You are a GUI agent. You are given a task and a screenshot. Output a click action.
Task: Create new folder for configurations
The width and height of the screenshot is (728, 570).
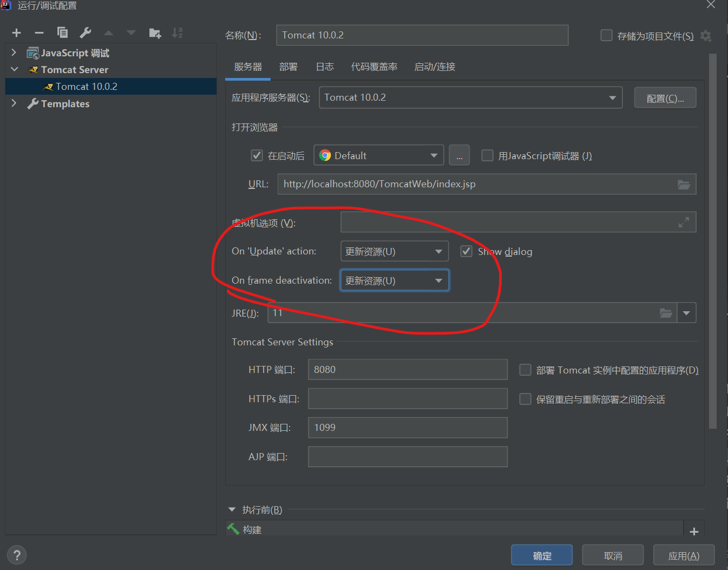coord(155,33)
